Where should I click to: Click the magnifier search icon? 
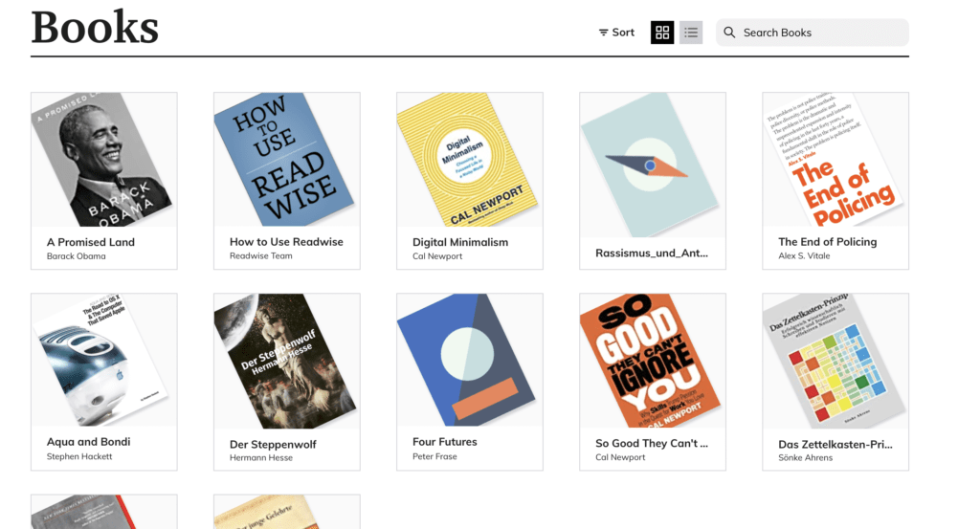coord(729,33)
